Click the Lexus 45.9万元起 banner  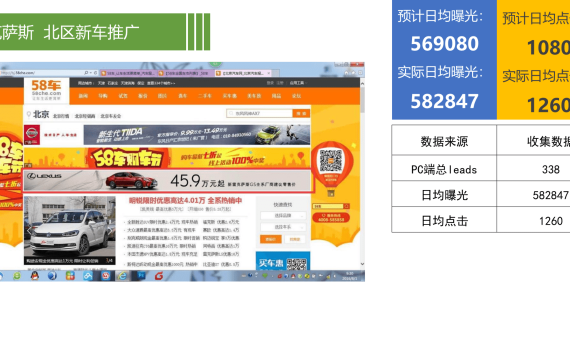click(168, 180)
